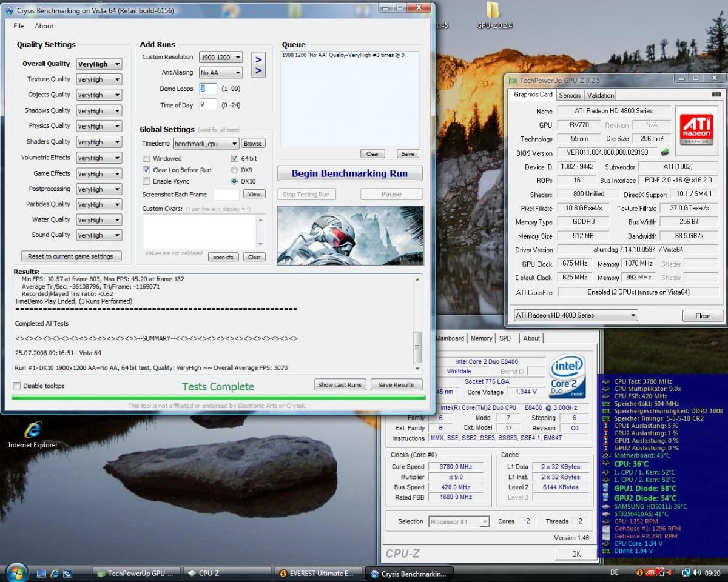Click Reset to current game settings
Viewport: 728px width, 582px height.
[70, 256]
